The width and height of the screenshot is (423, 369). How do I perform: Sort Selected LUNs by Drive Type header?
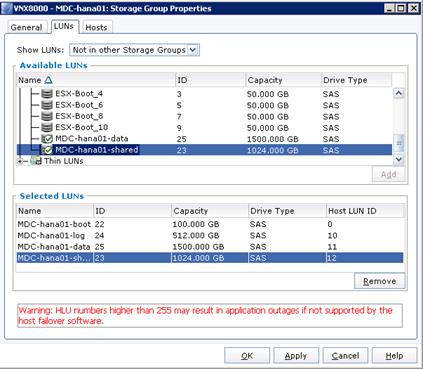tap(287, 211)
